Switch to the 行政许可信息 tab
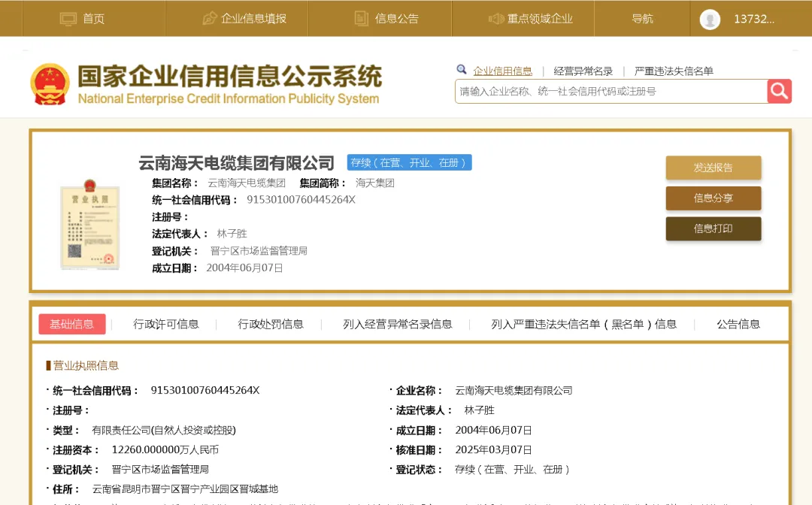This screenshot has width=812, height=505. [x=166, y=324]
